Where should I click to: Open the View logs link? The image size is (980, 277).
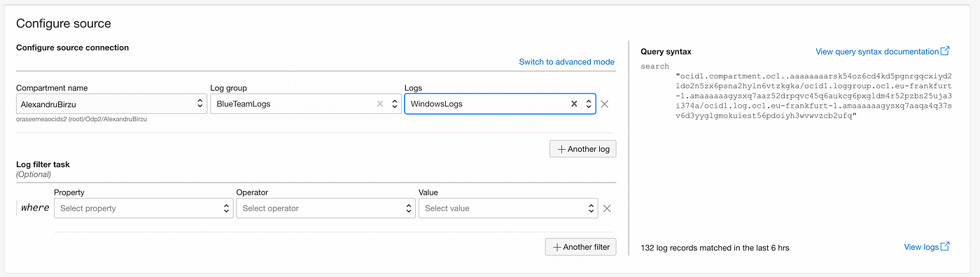(x=921, y=246)
